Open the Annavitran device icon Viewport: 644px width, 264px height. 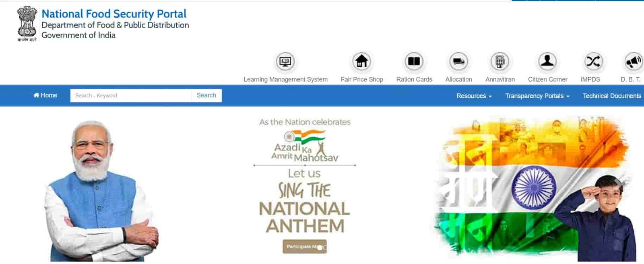tap(500, 62)
